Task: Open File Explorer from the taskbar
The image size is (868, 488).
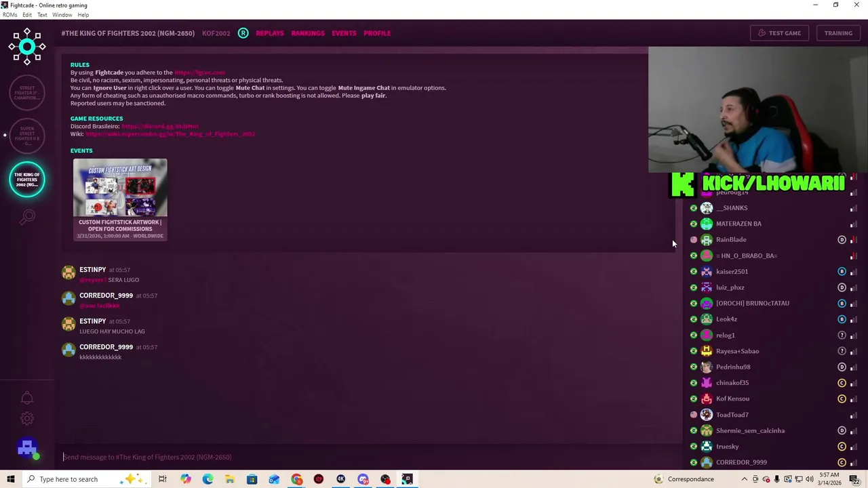Action: point(230,479)
